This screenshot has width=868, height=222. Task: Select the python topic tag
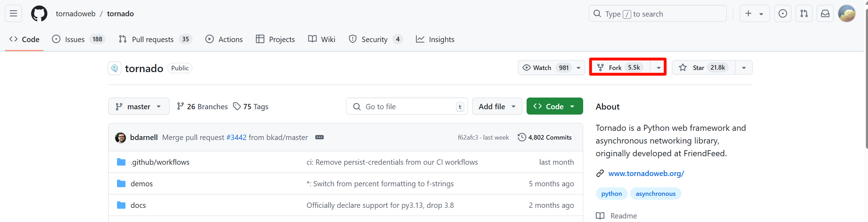(611, 194)
